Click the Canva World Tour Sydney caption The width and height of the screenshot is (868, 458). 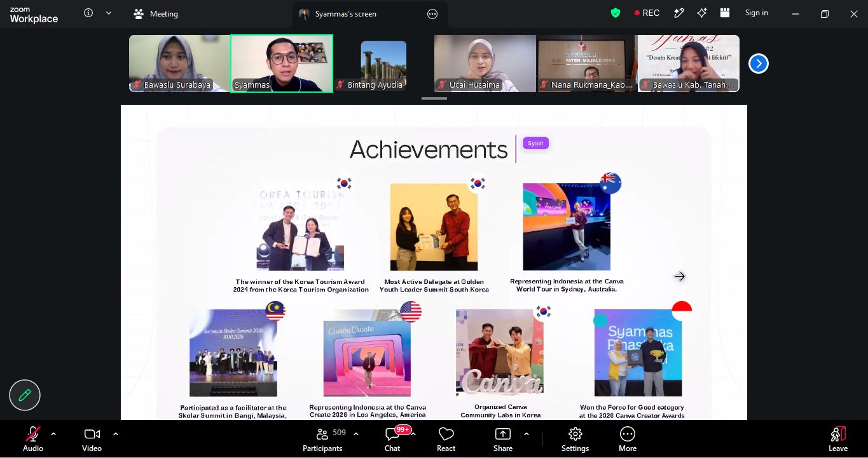click(x=567, y=285)
